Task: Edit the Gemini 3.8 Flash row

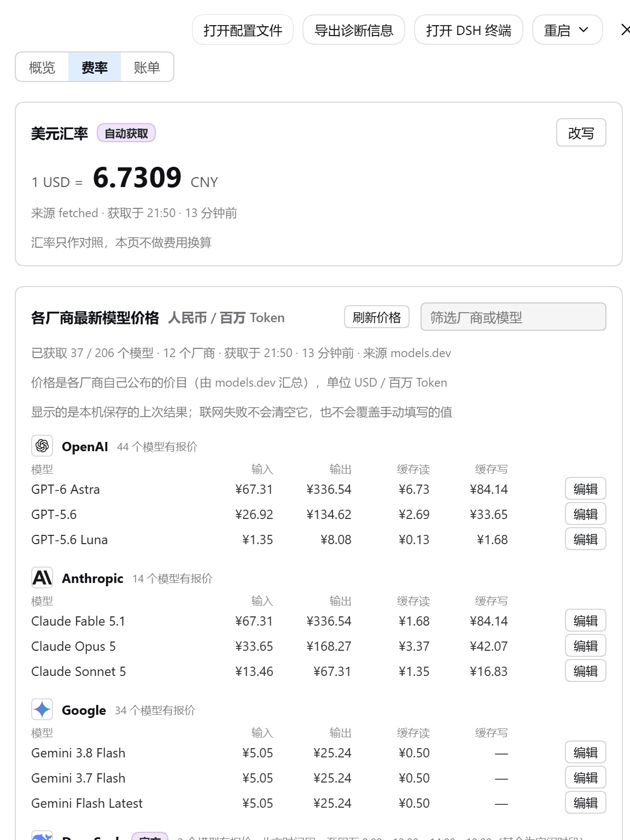Action: (x=585, y=752)
